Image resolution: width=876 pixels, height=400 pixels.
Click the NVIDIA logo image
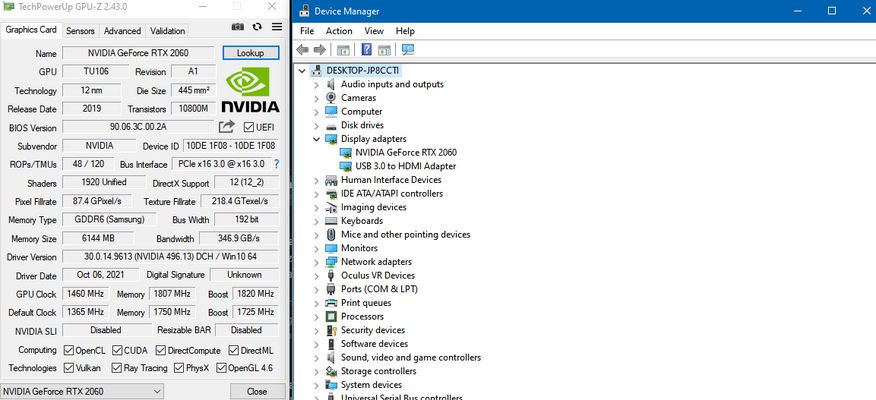(x=250, y=90)
